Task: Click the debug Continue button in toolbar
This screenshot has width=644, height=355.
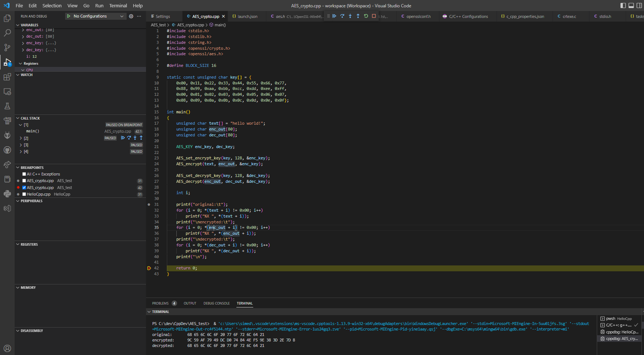Action: pos(334,16)
